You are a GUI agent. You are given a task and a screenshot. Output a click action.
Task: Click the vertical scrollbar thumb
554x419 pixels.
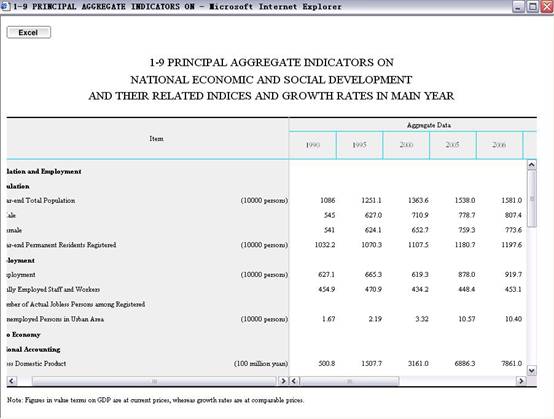coord(531,199)
